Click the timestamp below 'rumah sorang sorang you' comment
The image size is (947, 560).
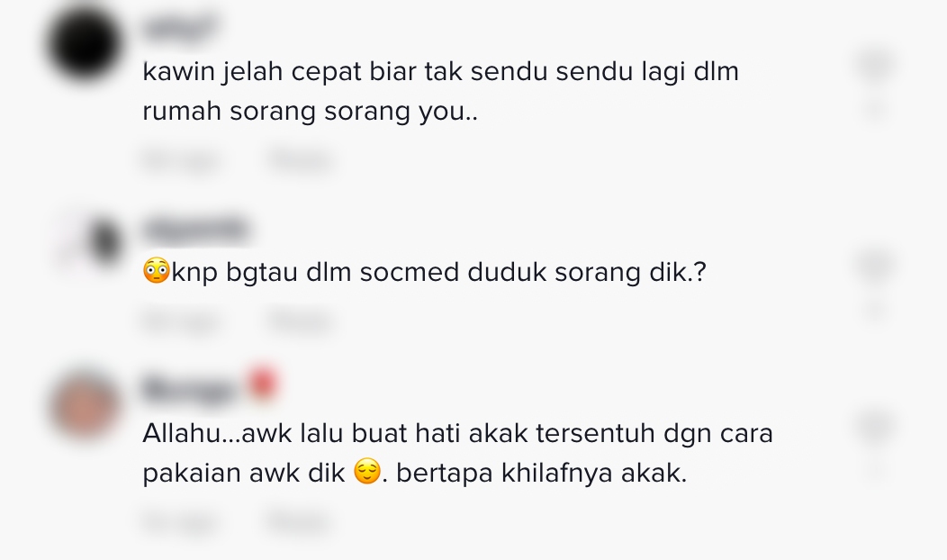181,161
